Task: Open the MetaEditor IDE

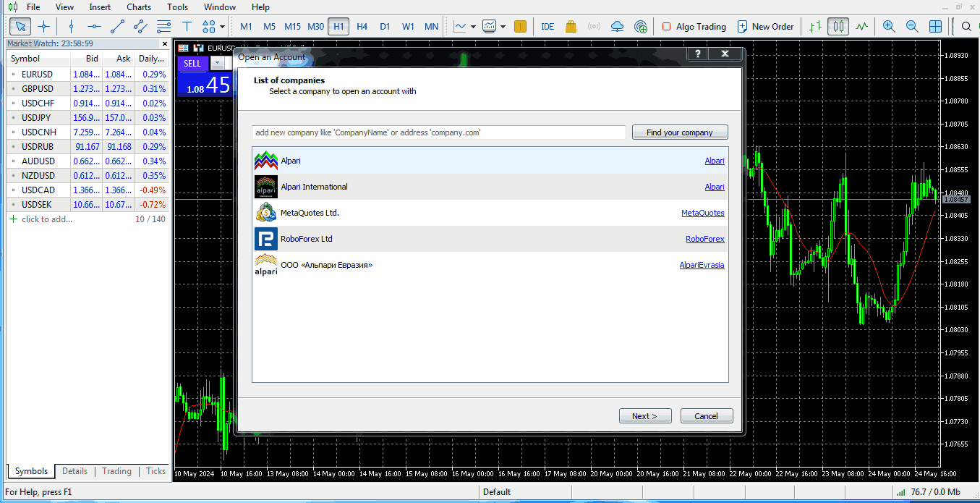Action: click(547, 27)
